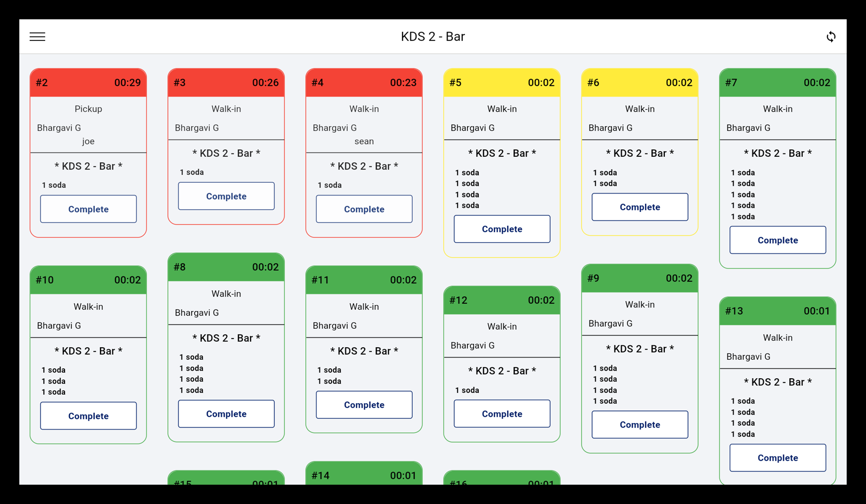
Task: Click the green header of order #14
Action: click(364, 475)
